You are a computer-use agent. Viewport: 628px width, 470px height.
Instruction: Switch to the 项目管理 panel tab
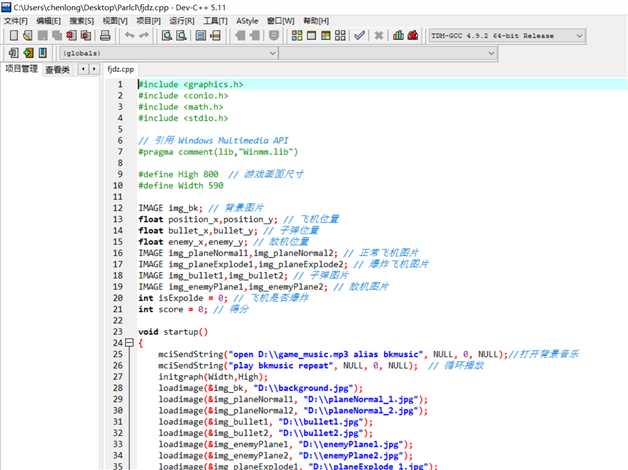point(21,69)
